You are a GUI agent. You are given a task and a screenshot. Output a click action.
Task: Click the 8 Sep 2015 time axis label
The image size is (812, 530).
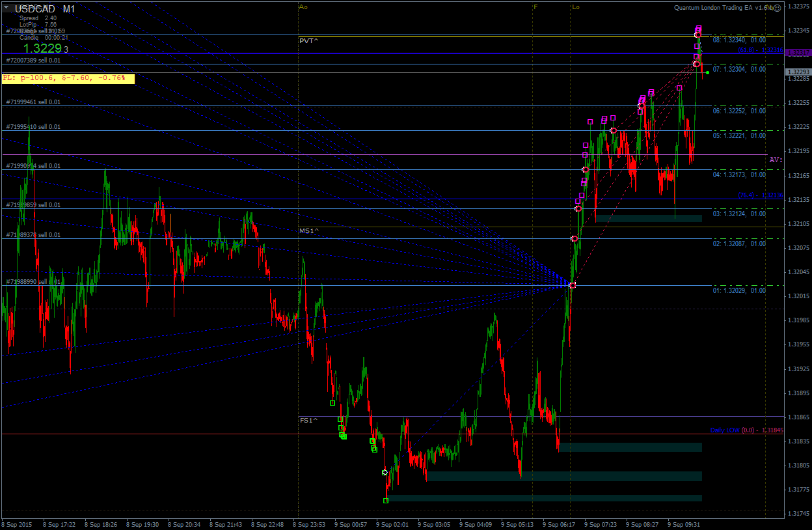(16, 523)
